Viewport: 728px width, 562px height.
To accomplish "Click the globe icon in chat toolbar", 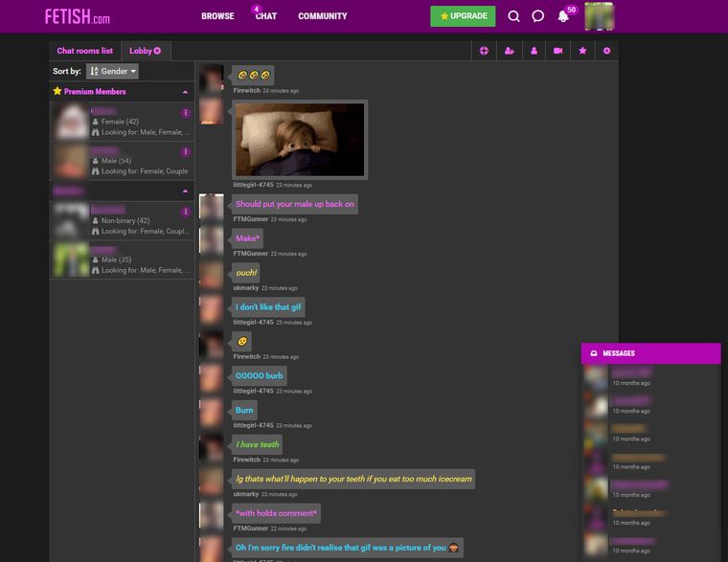I will tap(484, 51).
